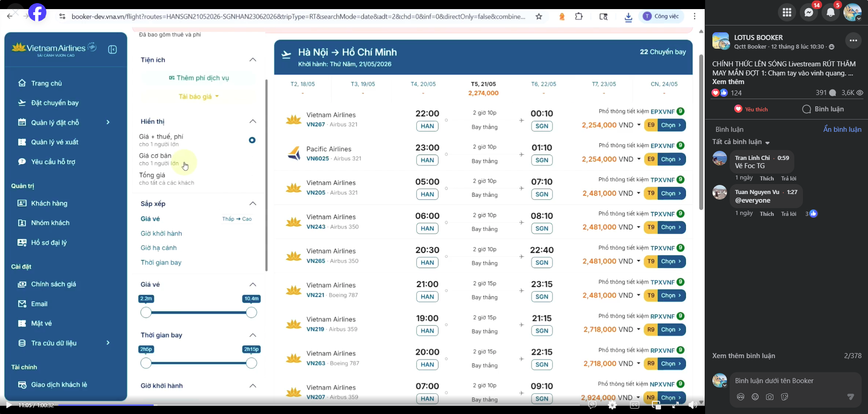Collapse the Vietnam Airlines sidebar panel icon
This screenshot has height=414, width=868.
[x=112, y=50]
